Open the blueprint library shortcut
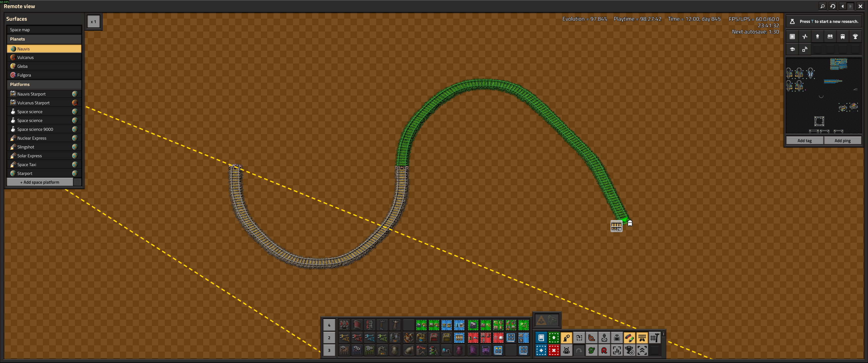This screenshot has width=868, height=363. point(541,337)
